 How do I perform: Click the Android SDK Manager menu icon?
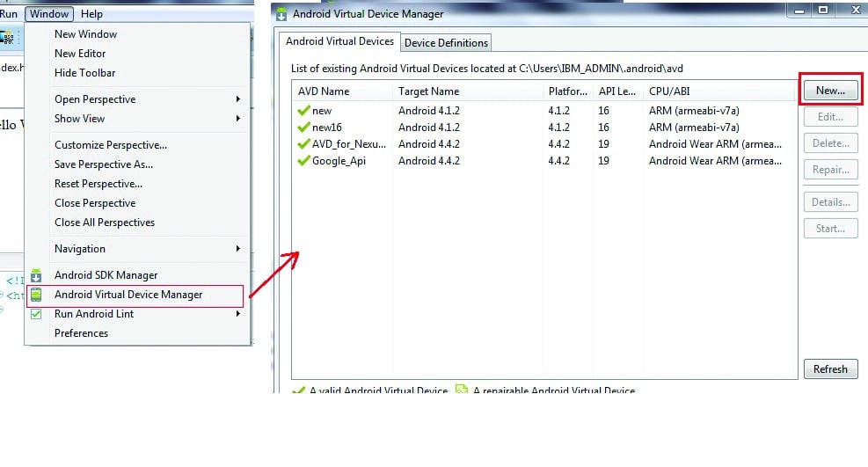36,275
